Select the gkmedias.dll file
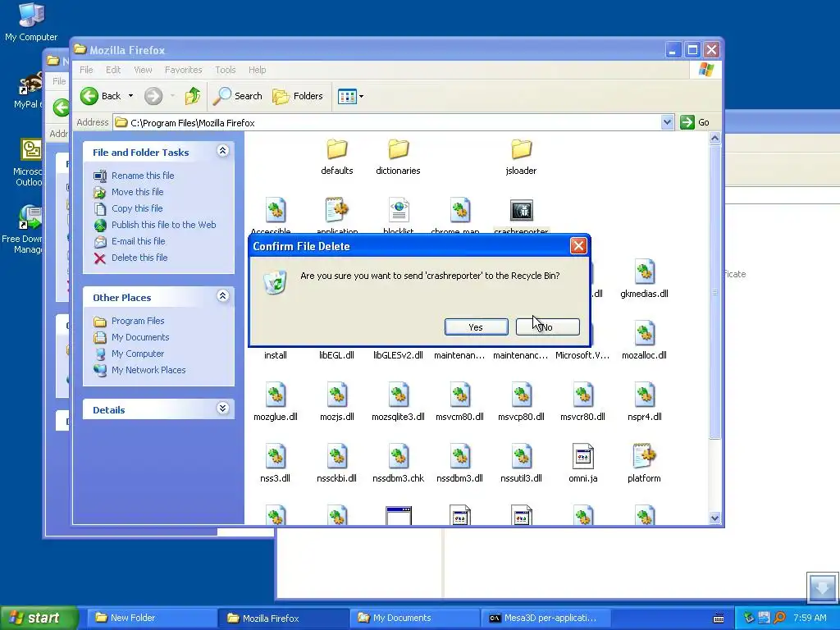 point(644,279)
